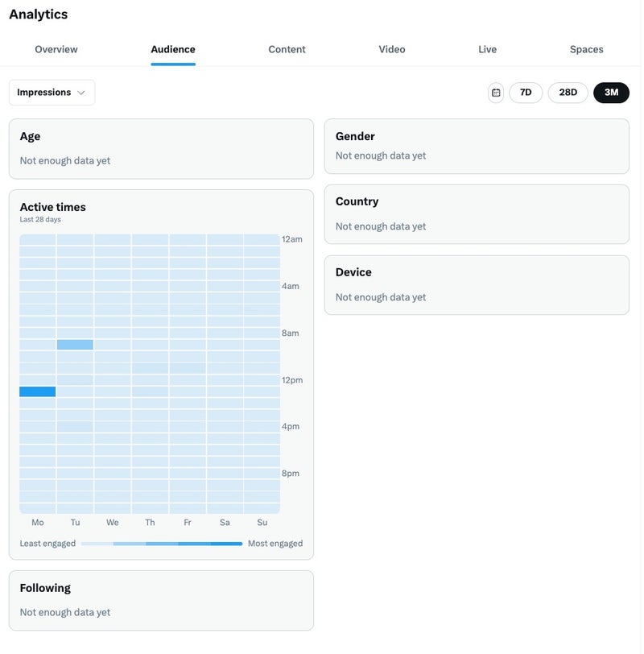This screenshot has height=654, width=644.
Task: Click the Country card
Action: click(x=476, y=213)
